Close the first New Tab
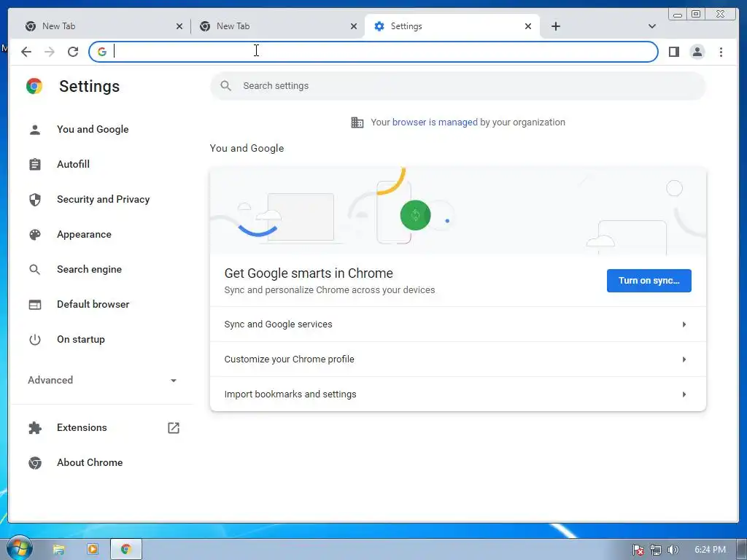This screenshot has height=560, width=747. 179,26
